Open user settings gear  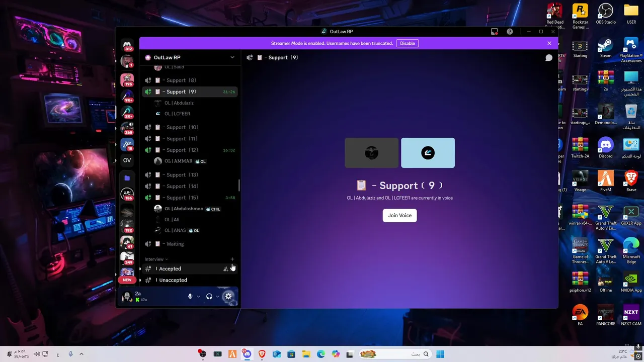click(x=228, y=297)
